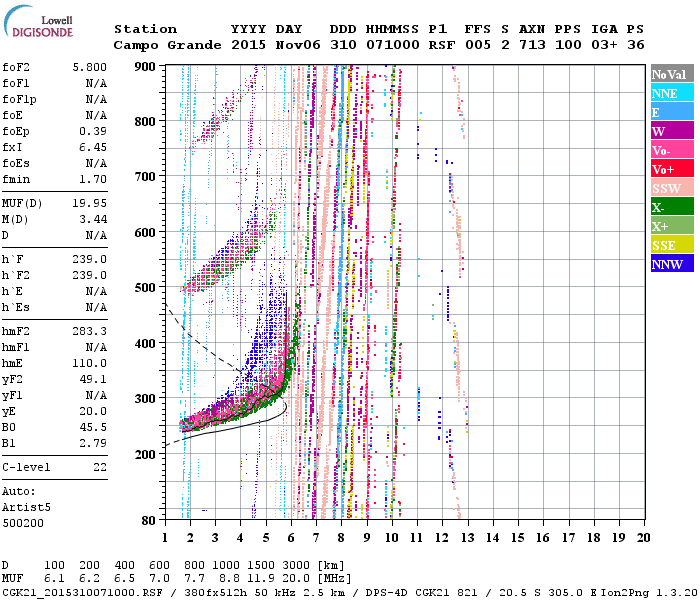Click the M(D) value 3.44
Viewport: 700px width, 600px height.
(x=93, y=220)
